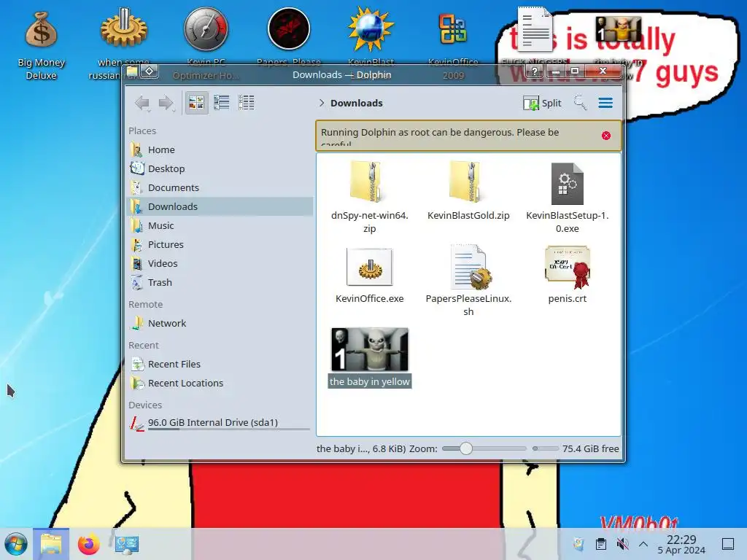
Task: Select the 96.0 GiB Internal Drive device
Action: tap(220, 423)
